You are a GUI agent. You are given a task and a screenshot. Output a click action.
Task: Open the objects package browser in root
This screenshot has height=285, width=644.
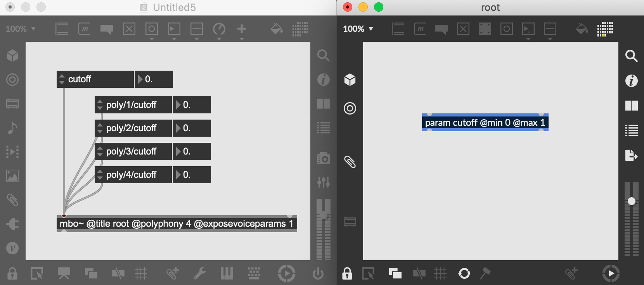click(350, 80)
